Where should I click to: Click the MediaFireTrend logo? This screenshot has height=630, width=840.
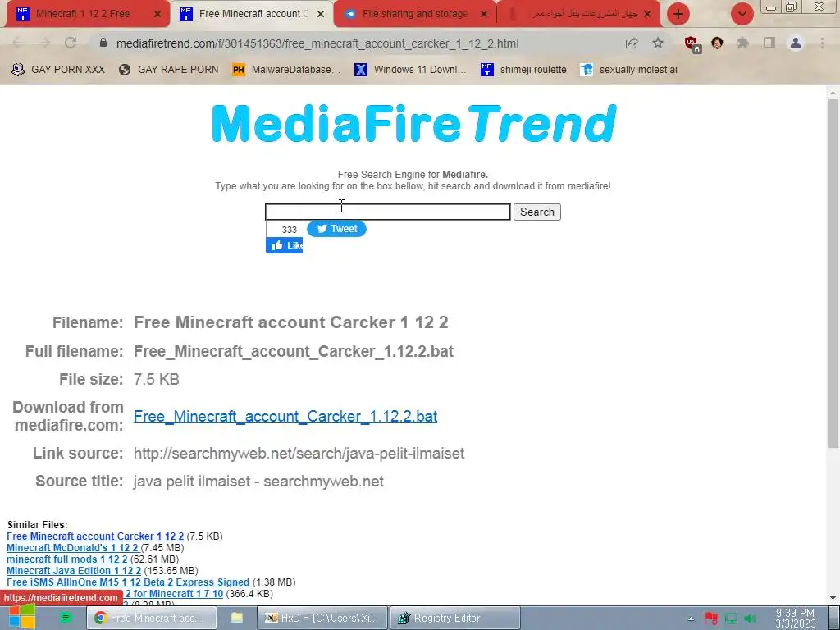(414, 123)
